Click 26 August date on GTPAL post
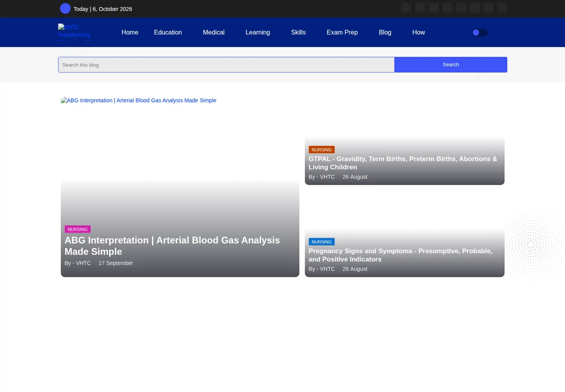 (x=355, y=177)
